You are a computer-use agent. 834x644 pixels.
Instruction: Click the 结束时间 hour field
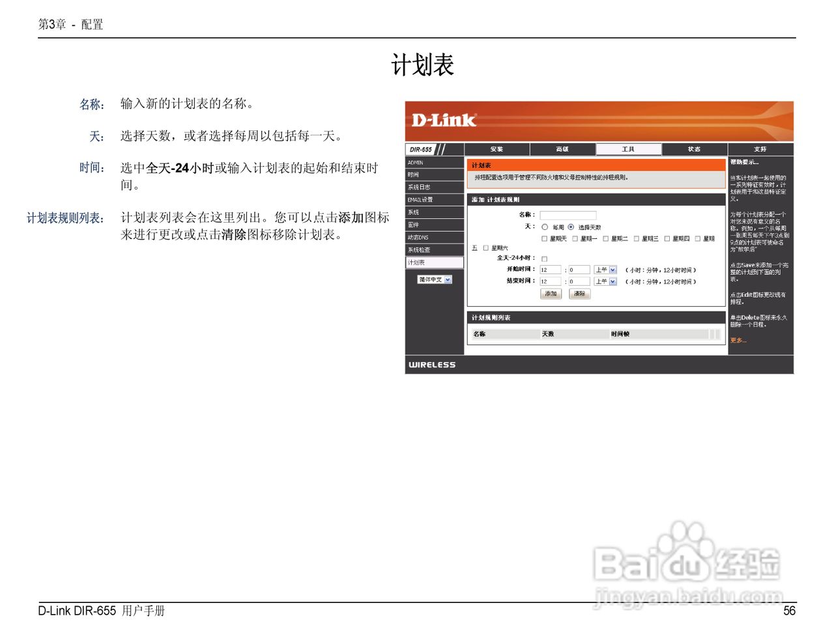coord(551,281)
